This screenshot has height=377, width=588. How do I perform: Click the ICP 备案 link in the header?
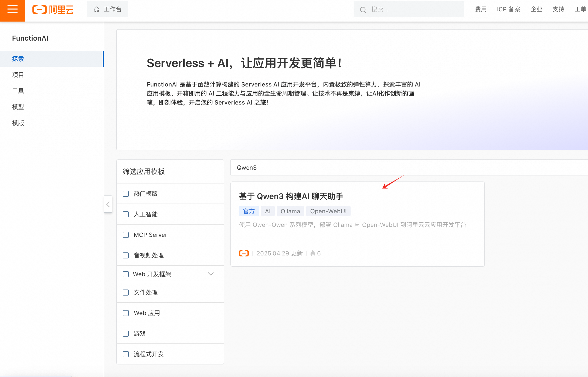point(508,9)
